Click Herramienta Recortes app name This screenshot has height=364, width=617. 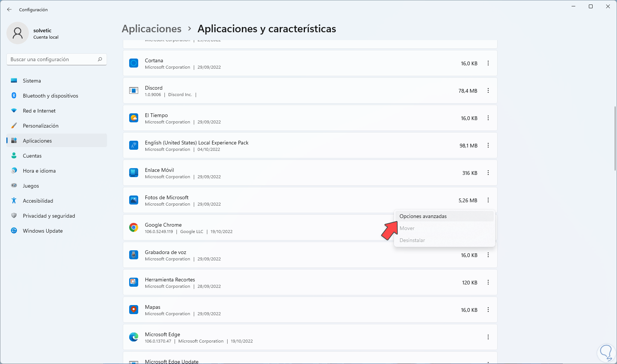pyautogui.click(x=170, y=280)
